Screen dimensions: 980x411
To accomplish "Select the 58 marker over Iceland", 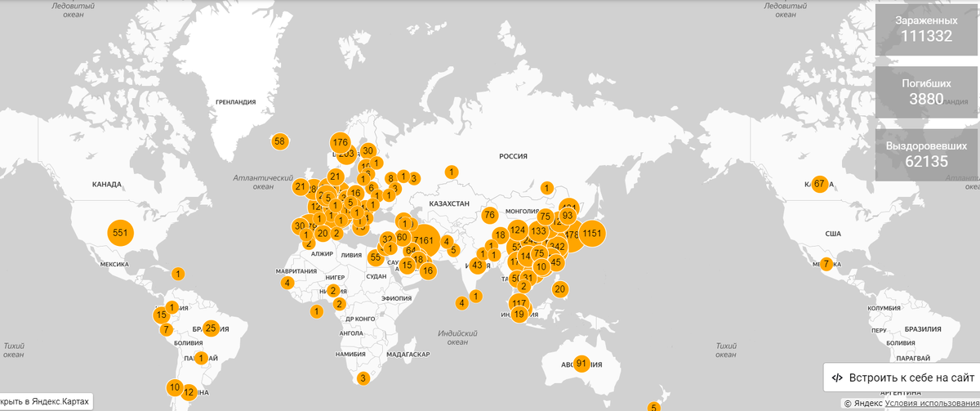I will pos(280,141).
